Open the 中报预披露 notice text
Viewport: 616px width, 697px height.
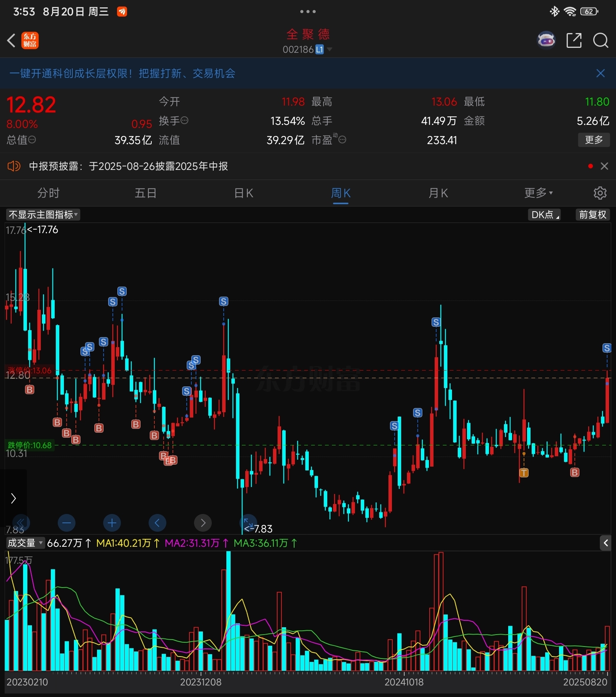(x=129, y=166)
